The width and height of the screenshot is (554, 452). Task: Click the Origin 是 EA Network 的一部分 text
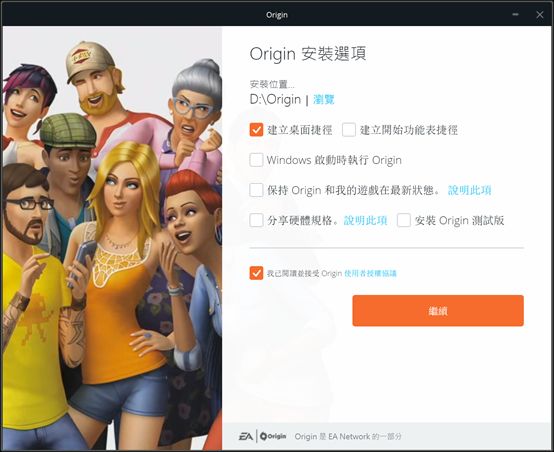point(348,436)
